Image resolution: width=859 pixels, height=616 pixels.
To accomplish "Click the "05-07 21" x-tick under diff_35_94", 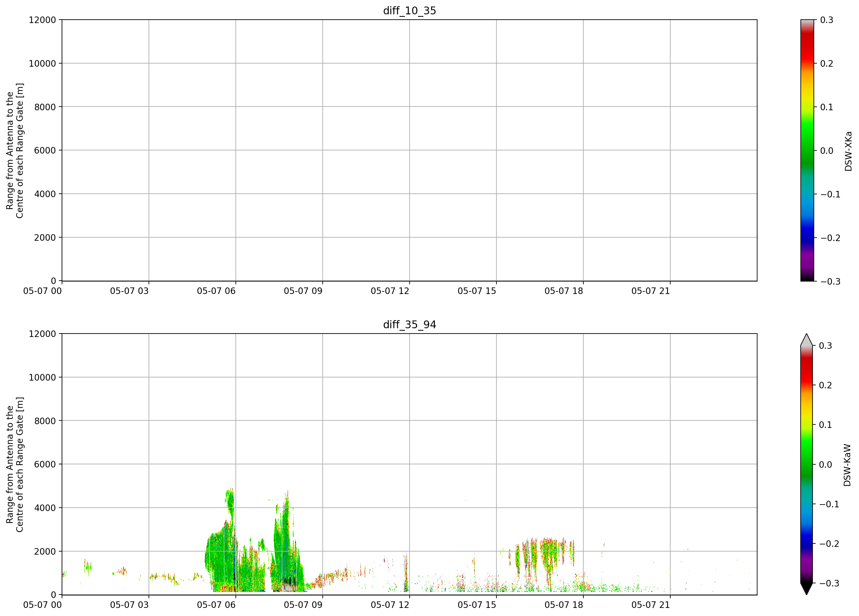I will click(x=651, y=605).
